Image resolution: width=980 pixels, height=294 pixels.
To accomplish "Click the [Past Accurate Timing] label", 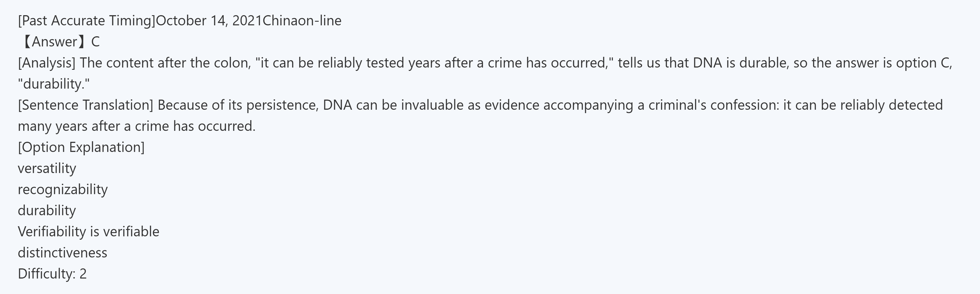I will (87, 21).
